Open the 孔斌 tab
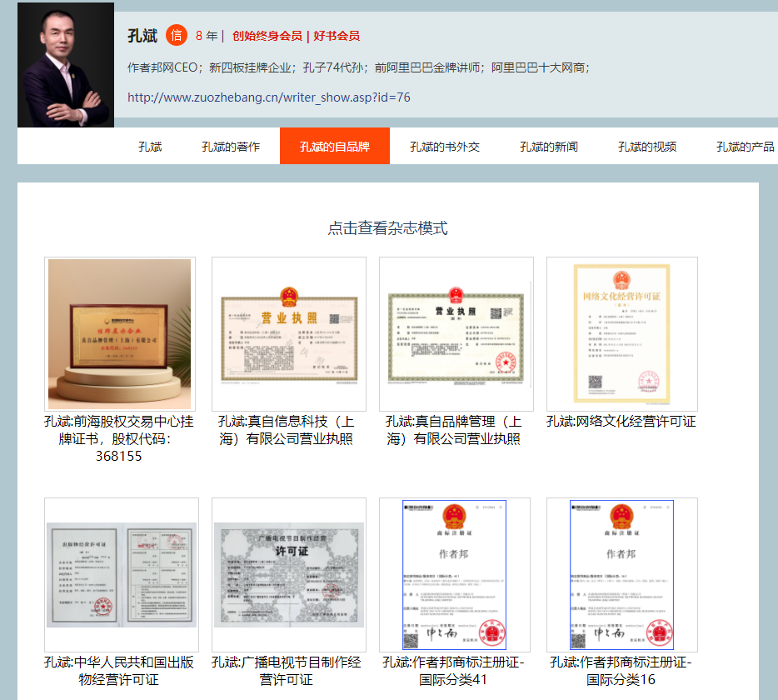This screenshot has height=700, width=778. point(150,147)
